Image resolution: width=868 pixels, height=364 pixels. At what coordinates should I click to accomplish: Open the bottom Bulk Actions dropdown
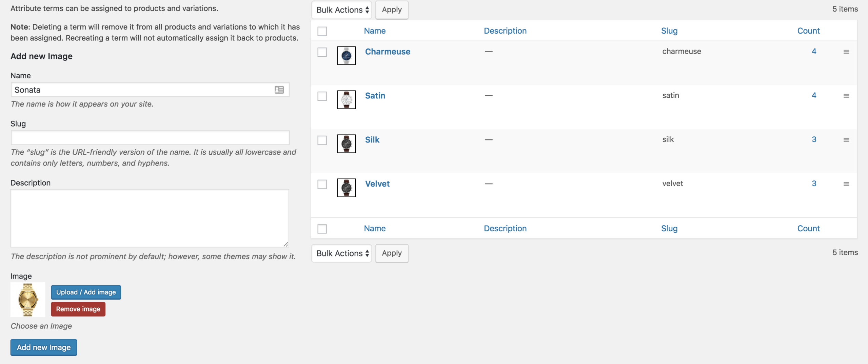click(x=341, y=253)
